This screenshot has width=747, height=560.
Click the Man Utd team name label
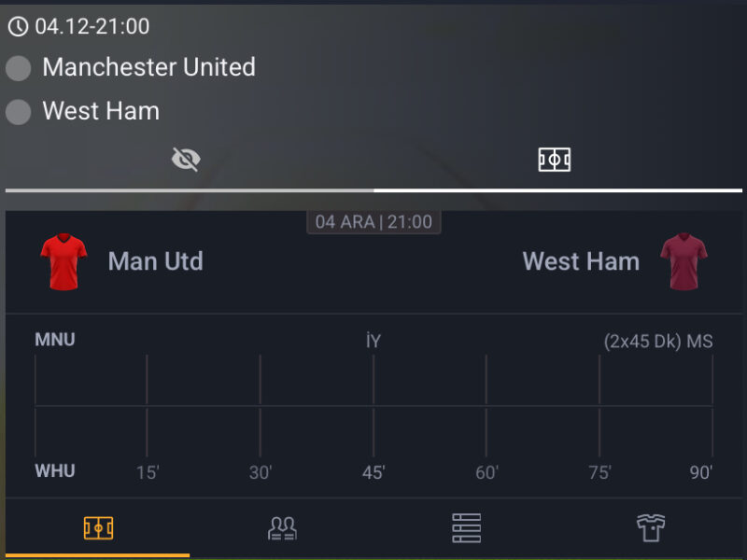[155, 261]
